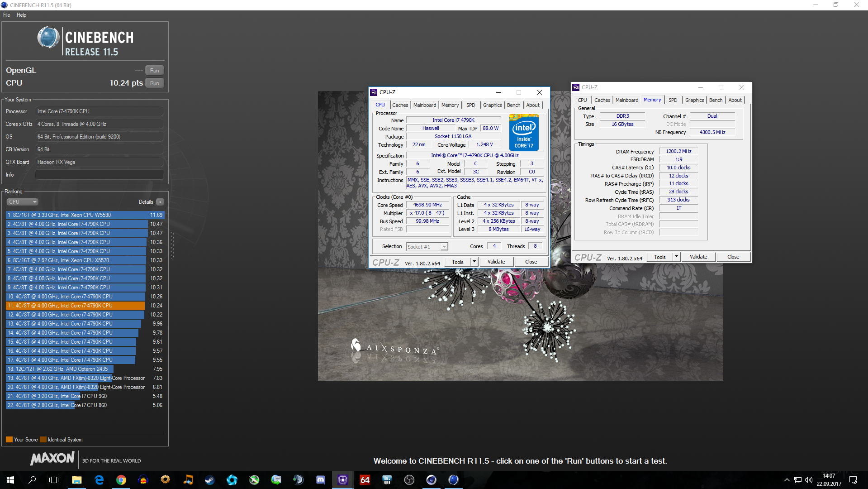
Task: Open Task View from the taskbar
Action: [54, 479]
